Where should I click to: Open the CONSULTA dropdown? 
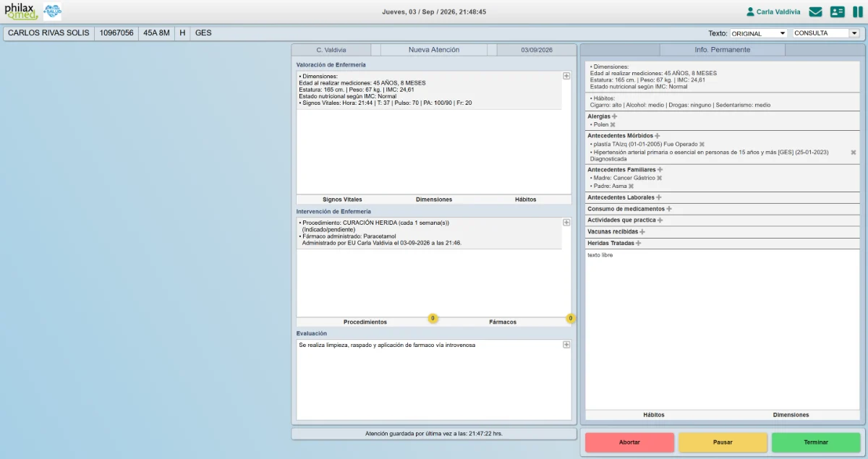pyautogui.click(x=826, y=33)
